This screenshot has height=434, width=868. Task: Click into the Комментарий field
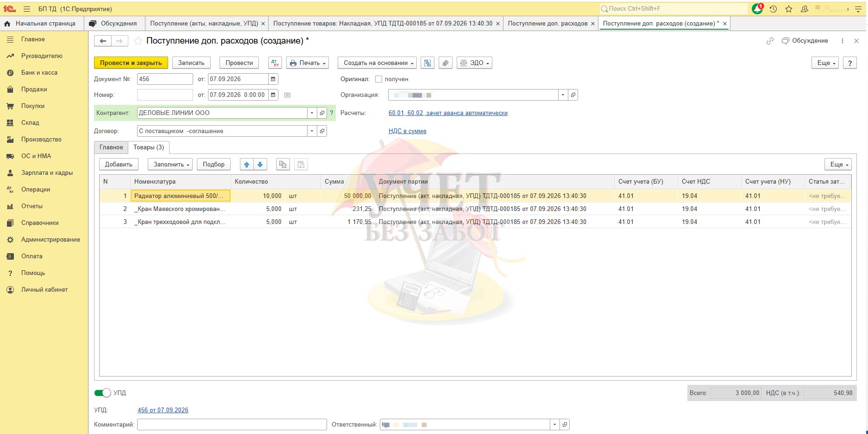point(232,425)
